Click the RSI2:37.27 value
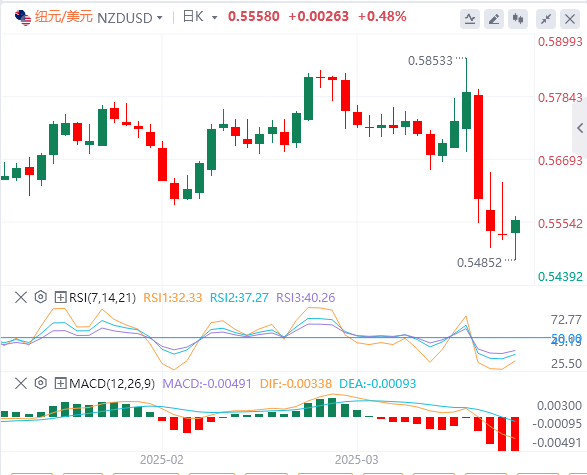 (239, 298)
